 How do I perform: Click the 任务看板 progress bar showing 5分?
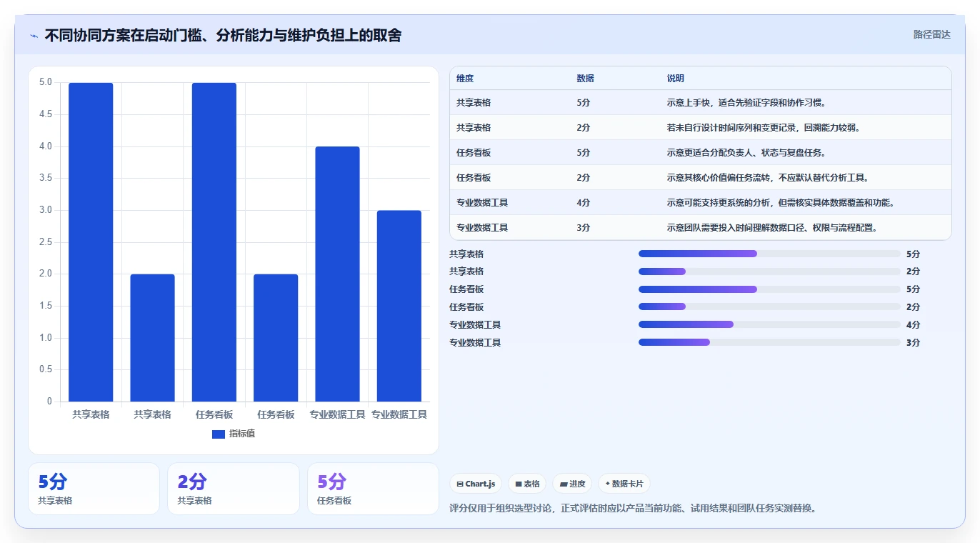(769, 289)
